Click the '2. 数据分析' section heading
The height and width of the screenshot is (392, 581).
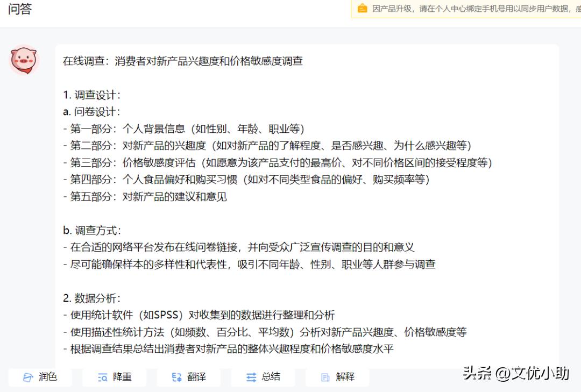(92, 298)
